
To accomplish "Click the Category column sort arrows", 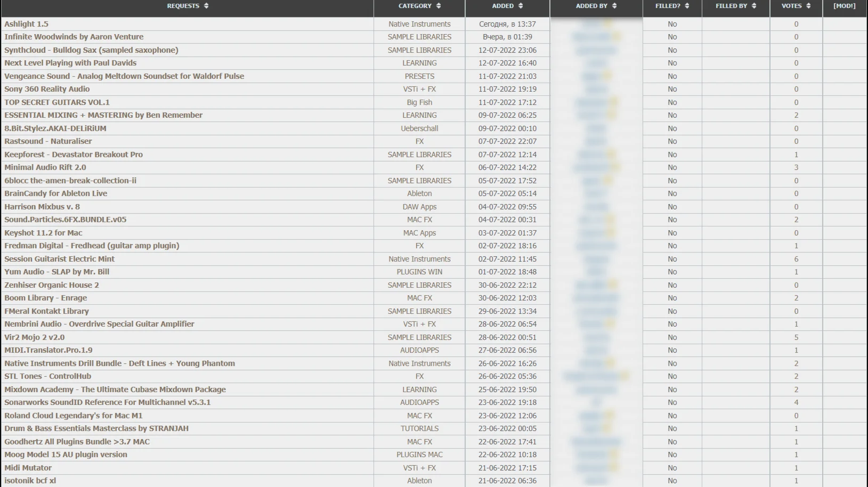I will click(x=439, y=6).
